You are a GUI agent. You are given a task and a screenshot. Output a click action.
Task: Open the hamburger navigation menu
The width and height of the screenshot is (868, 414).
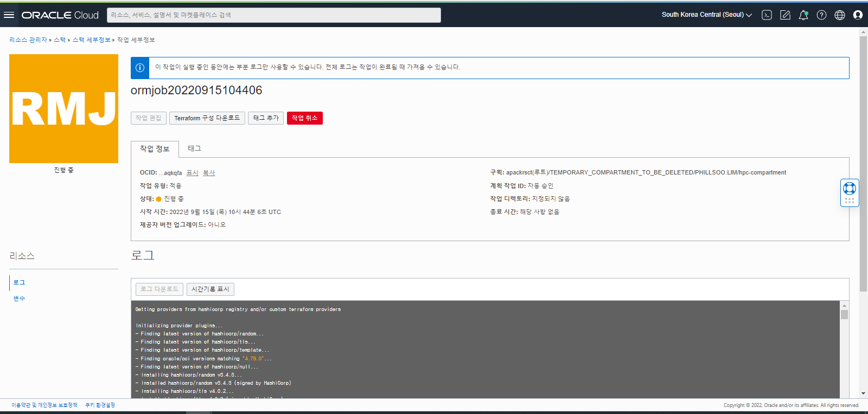click(9, 15)
